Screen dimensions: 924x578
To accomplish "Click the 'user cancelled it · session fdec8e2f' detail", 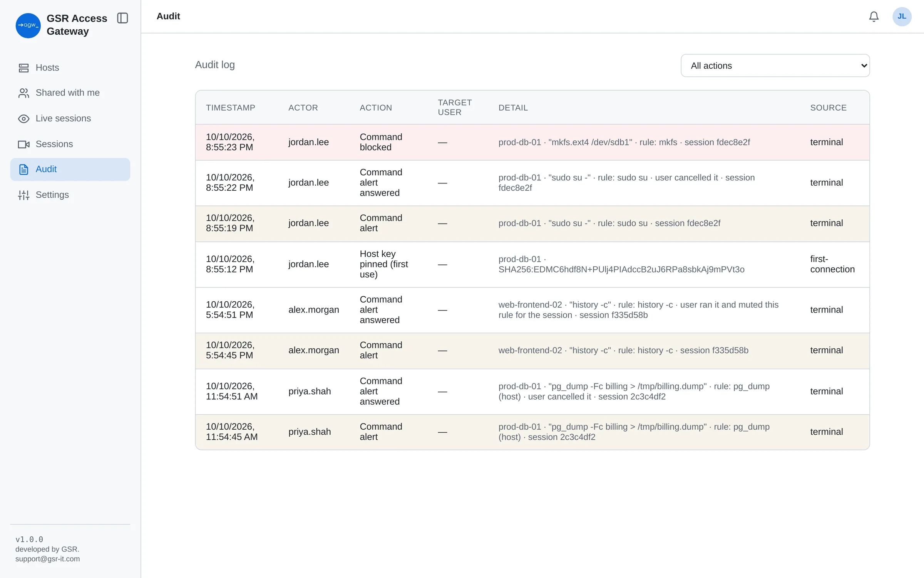I will 626,183.
